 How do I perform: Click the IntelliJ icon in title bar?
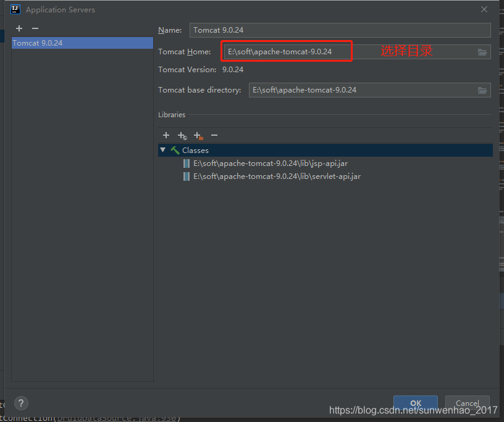tap(15, 10)
